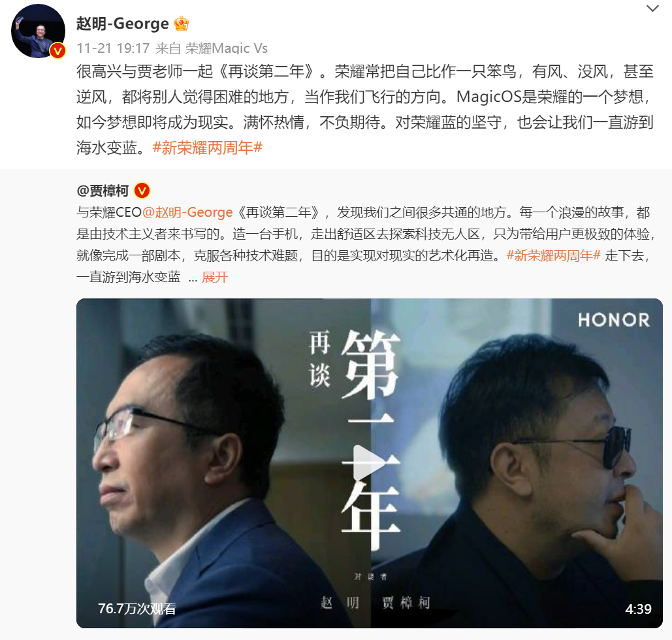Open #新荣耀两周年# hashtag in reposted post
The image size is (672, 640).
tap(554, 255)
